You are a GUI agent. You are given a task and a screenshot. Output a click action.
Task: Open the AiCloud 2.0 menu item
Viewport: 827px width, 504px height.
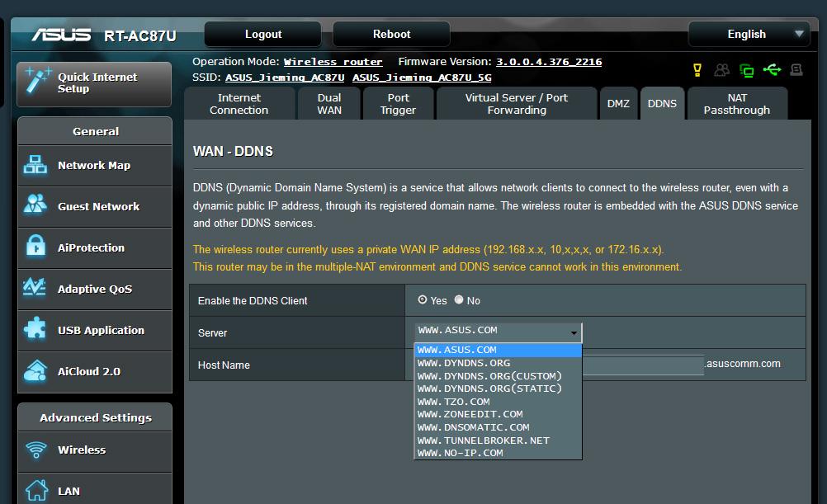95,372
